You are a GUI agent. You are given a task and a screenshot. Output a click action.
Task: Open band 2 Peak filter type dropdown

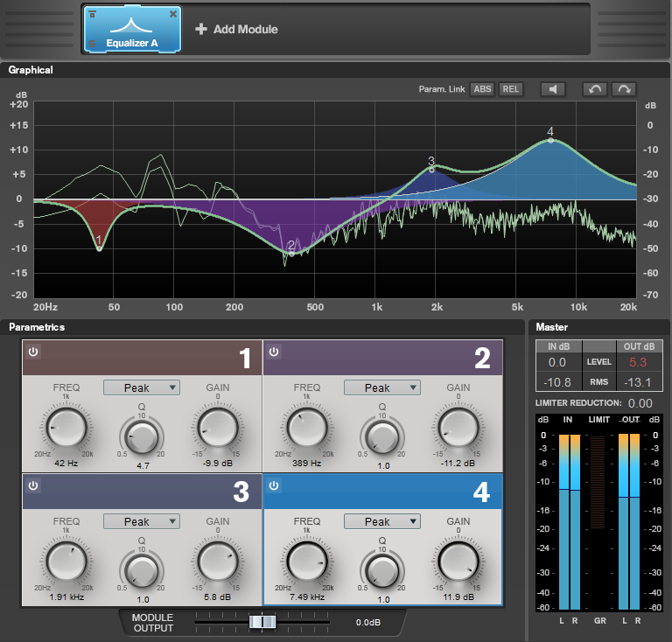(x=382, y=387)
